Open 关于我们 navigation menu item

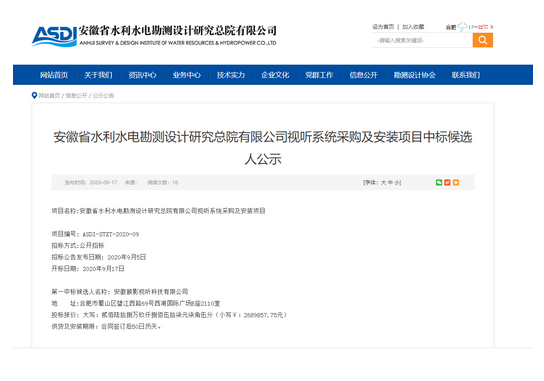[x=98, y=75]
